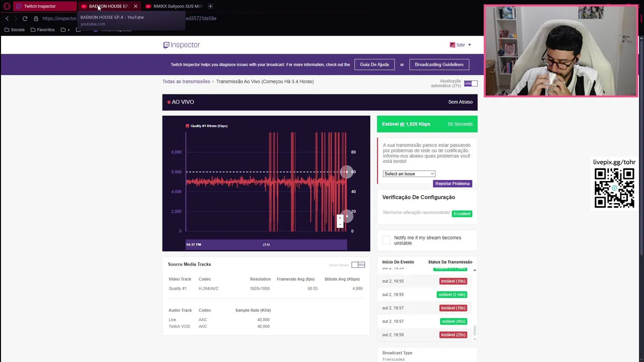
Task: Click the event list down arrow
Action: point(474,339)
